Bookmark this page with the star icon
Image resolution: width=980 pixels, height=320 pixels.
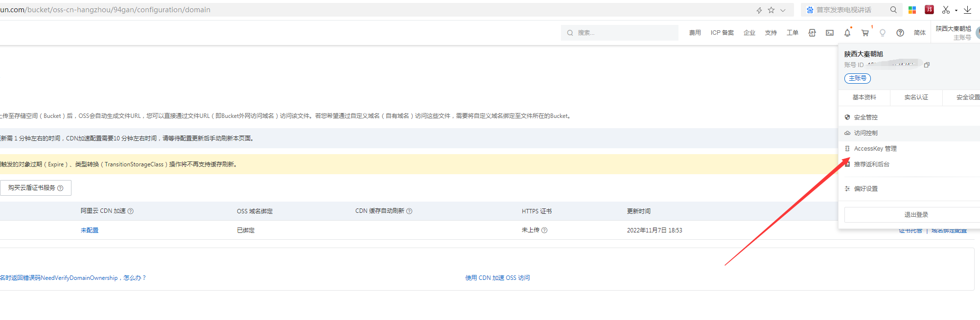771,10
